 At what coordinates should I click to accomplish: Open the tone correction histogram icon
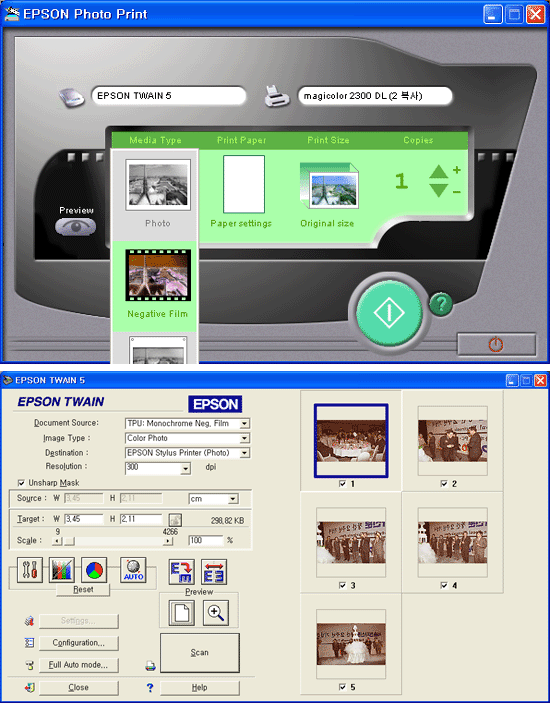(x=62, y=570)
